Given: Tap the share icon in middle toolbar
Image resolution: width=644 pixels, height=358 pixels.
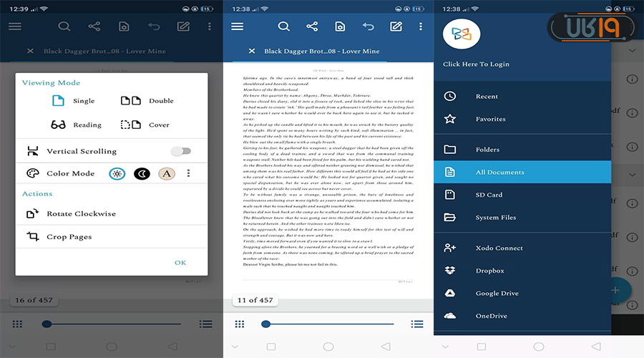Looking at the screenshot, I should (x=312, y=26).
